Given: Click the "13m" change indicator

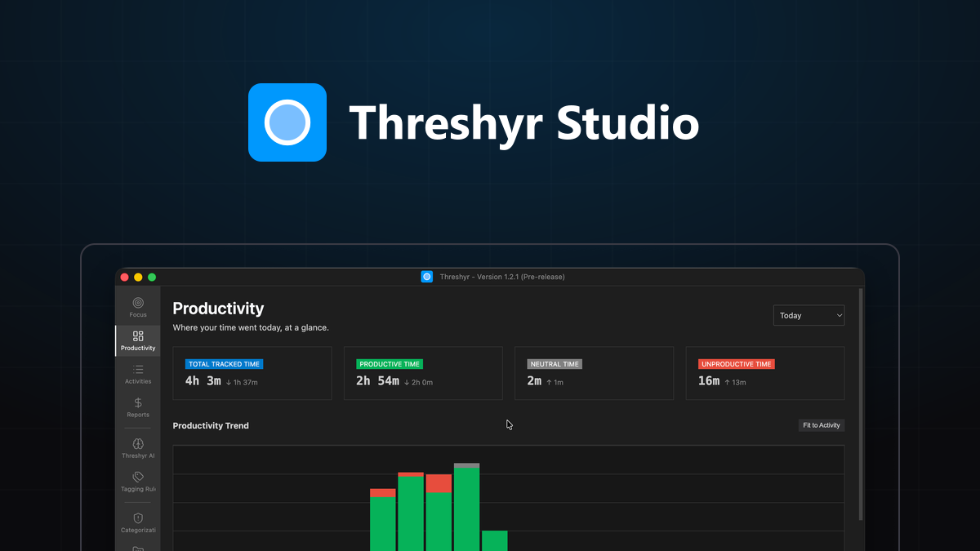Looking at the screenshot, I should click(735, 382).
